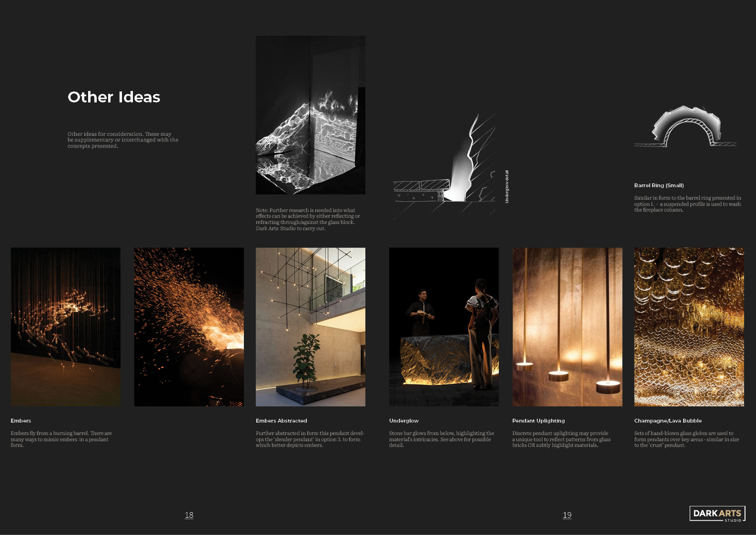Click the pendant uplighting photo
The width and height of the screenshot is (756, 535).
567,327
